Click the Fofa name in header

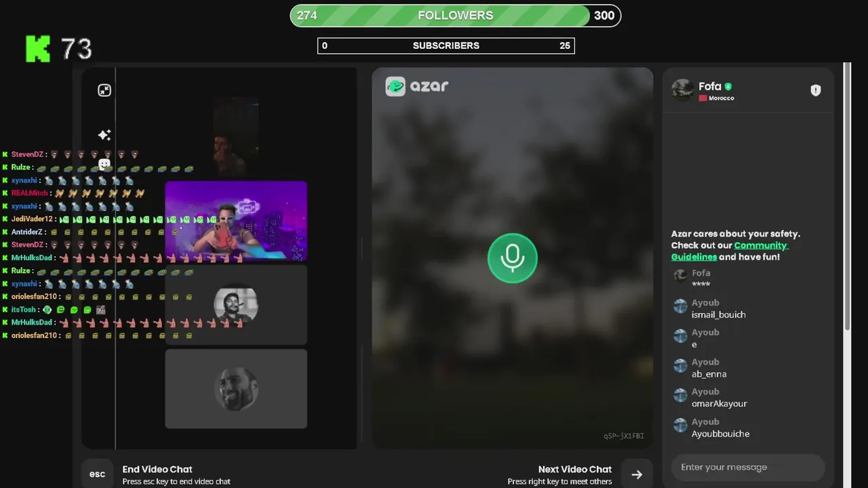(x=710, y=86)
